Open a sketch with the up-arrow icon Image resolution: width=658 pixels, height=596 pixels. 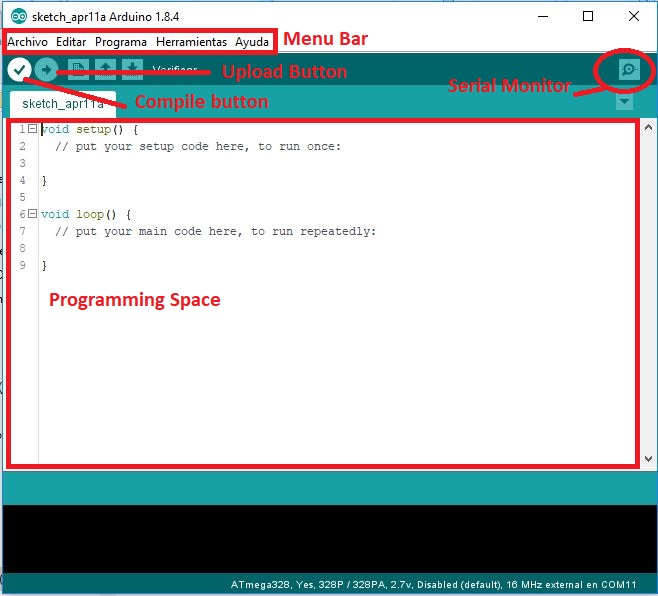105,69
